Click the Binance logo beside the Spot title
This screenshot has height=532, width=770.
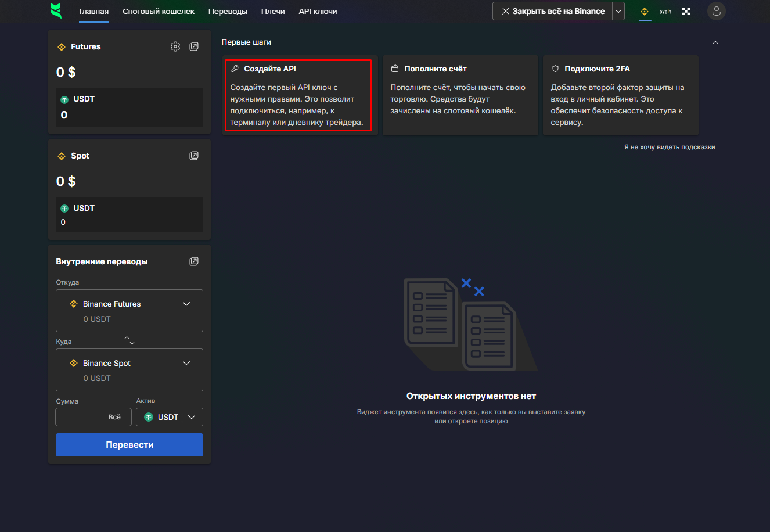click(62, 156)
